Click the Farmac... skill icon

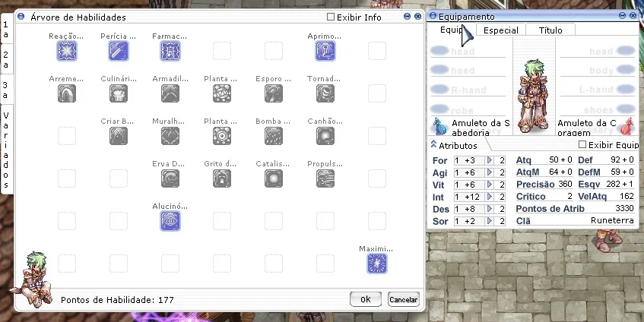click(170, 52)
